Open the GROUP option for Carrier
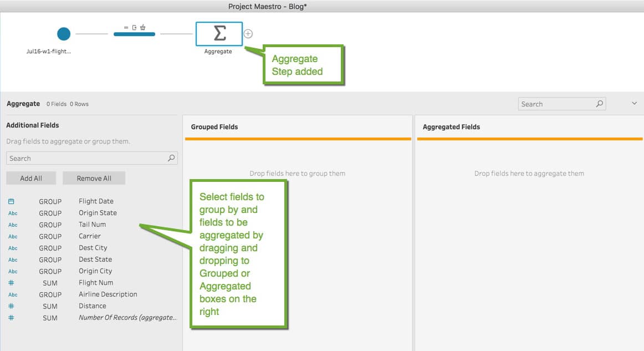Viewport: 644px width, 351px height. coord(50,236)
